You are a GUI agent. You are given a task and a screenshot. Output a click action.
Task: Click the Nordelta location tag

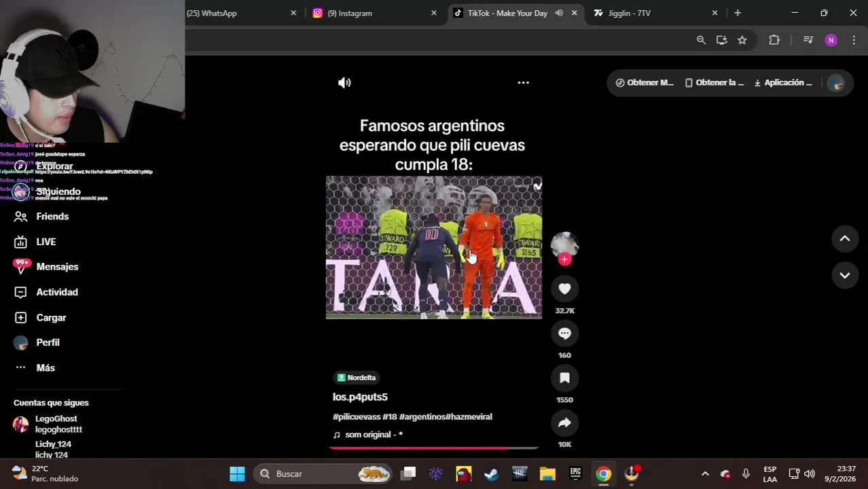point(357,378)
